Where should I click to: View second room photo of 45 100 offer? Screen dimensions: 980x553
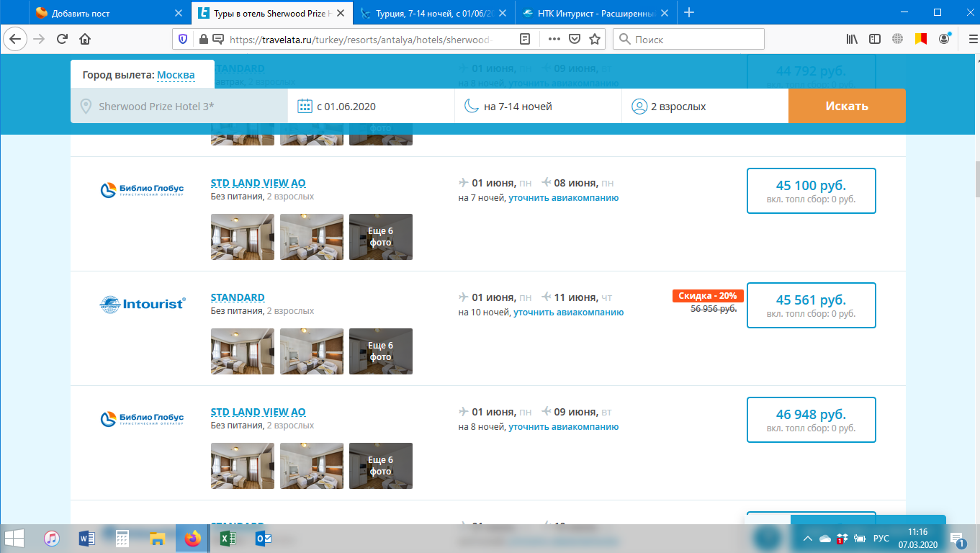(x=312, y=237)
